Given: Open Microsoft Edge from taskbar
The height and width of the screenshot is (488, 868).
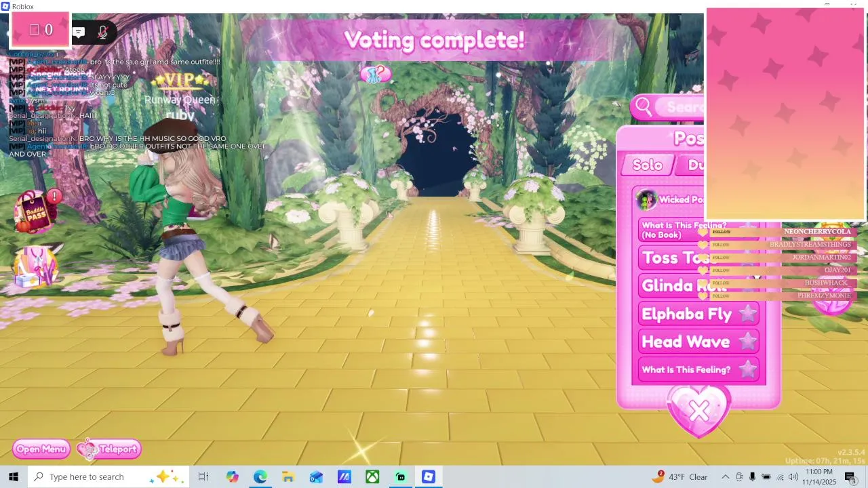Looking at the screenshot, I should [x=260, y=476].
